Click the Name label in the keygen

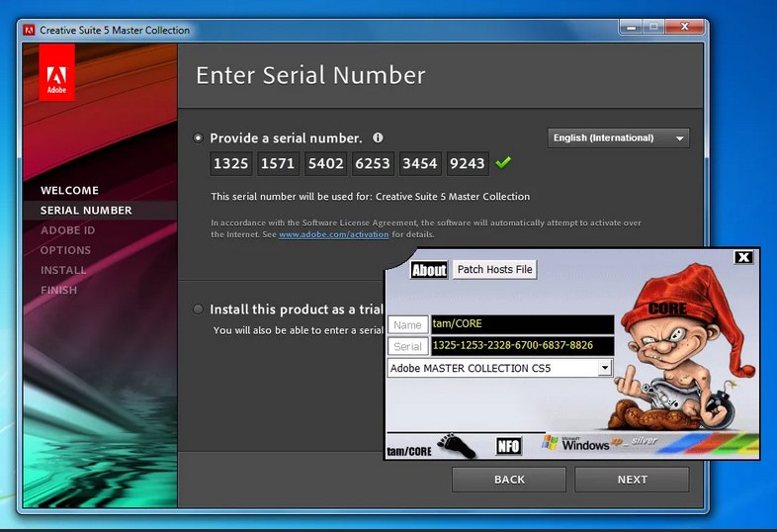coord(408,324)
